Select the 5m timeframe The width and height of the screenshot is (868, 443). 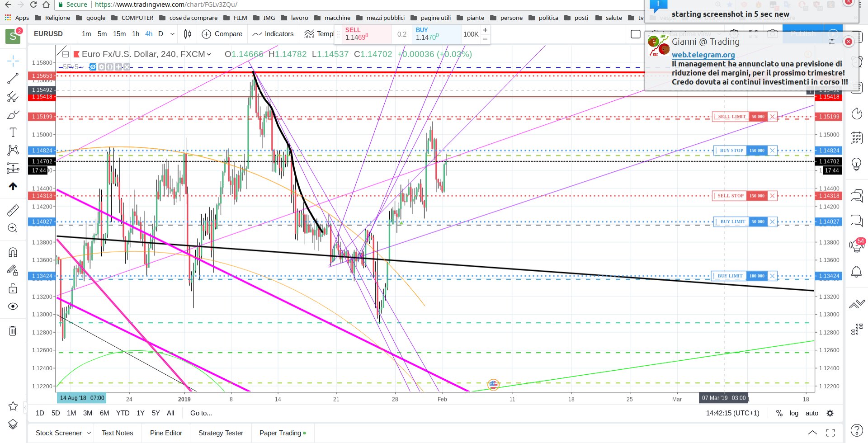[102, 34]
